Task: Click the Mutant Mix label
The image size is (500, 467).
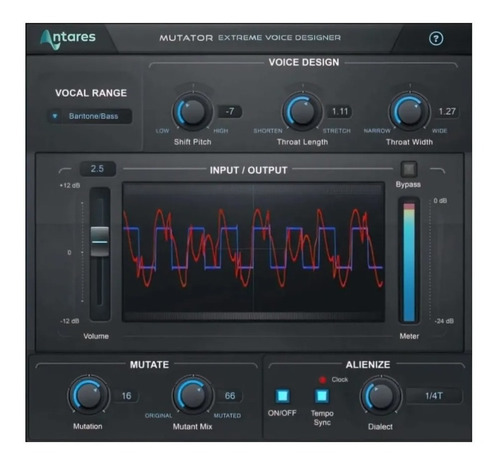Action: click(192, 426)
